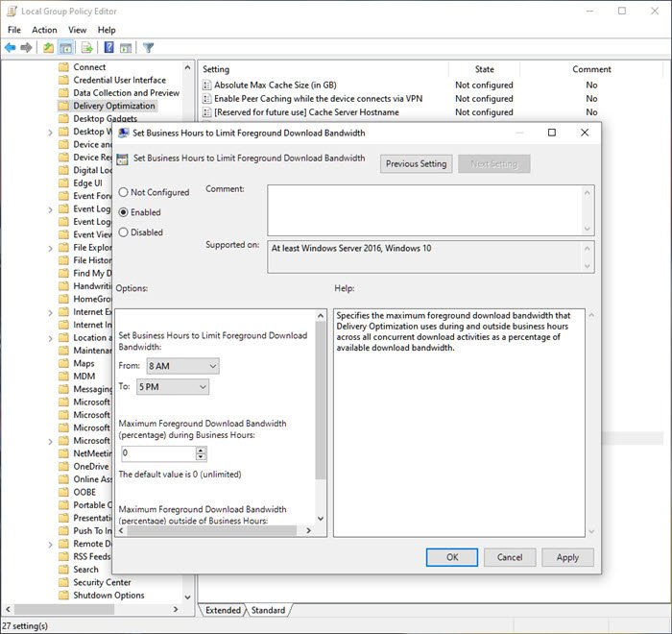Screen dimensions: 672x634
Task: Cancel the policy dialog
Action: [510, 557]
